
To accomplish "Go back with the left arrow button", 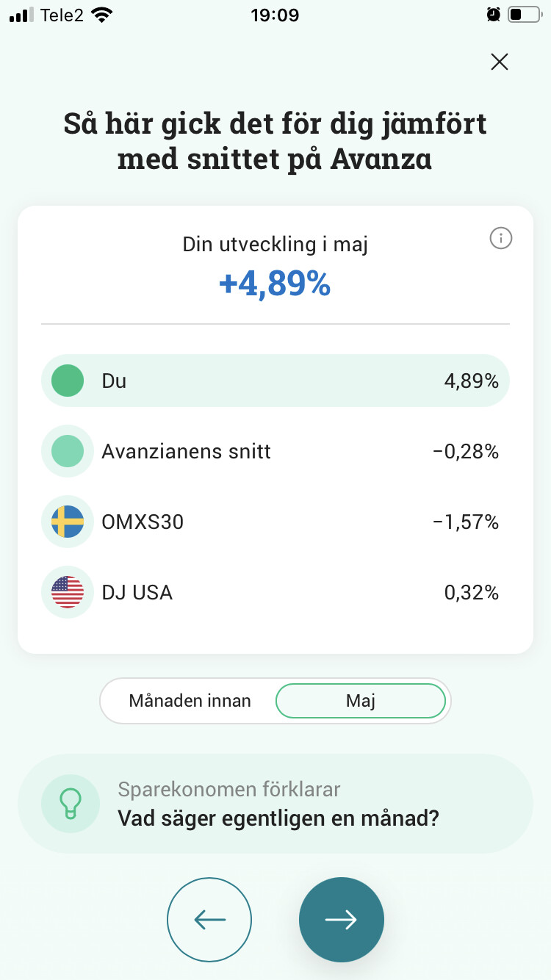I will [209, 920].
